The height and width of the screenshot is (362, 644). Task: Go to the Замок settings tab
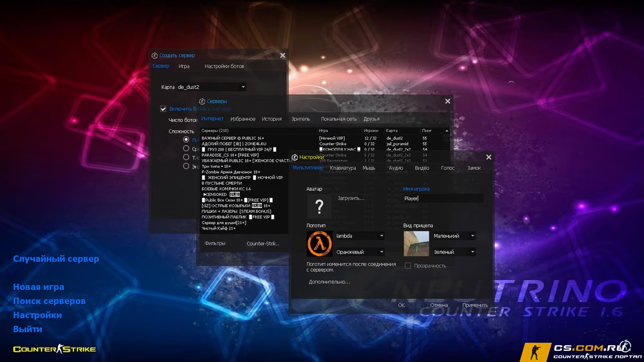pyautogui.click(x=474, y=168)
